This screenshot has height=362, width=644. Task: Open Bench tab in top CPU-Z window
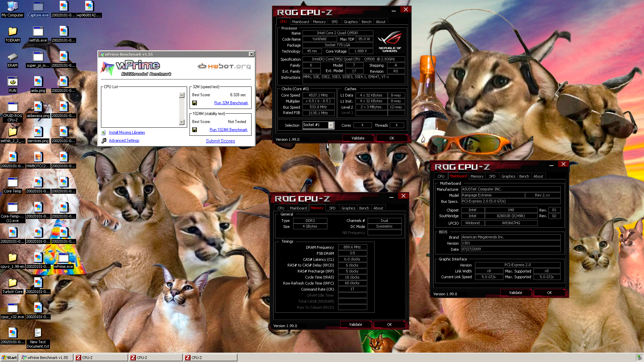pyautogui.click(x=366, y=22)
